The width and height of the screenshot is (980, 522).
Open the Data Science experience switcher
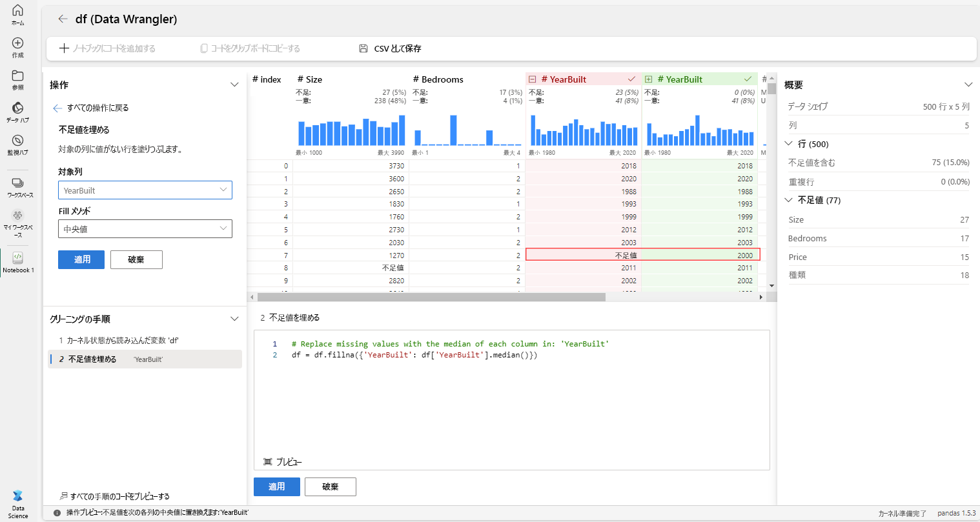pos(17,503)
